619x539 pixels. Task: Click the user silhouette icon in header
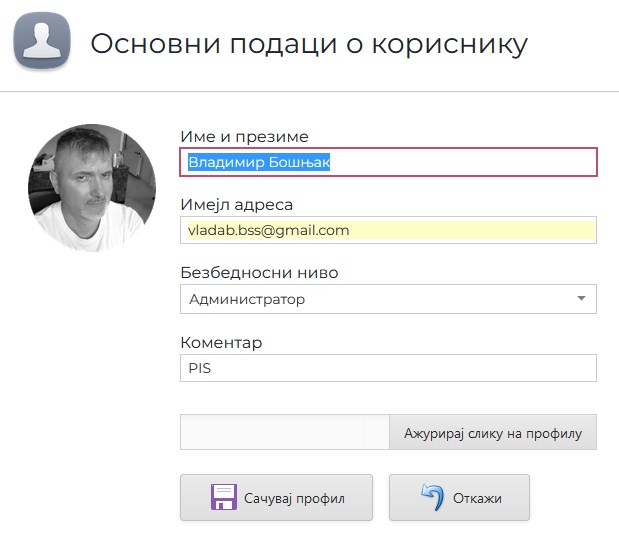pos(41,43)
